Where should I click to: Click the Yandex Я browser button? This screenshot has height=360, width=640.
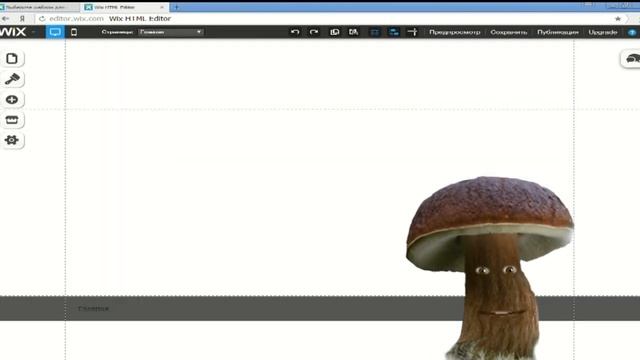22,19
